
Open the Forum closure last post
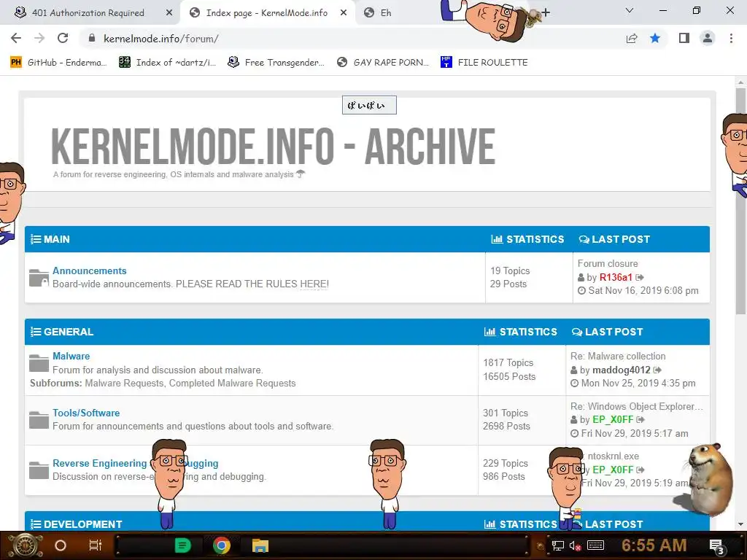click(608, 263)
